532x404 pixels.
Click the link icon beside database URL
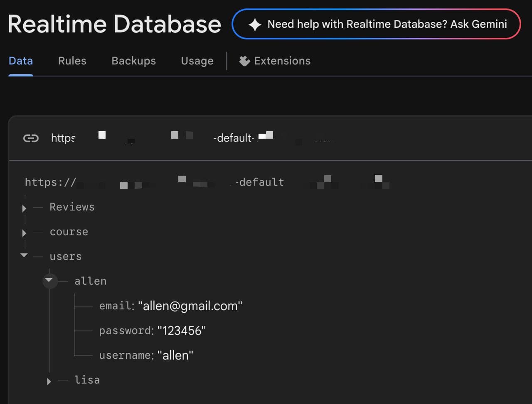coord(31,138)
